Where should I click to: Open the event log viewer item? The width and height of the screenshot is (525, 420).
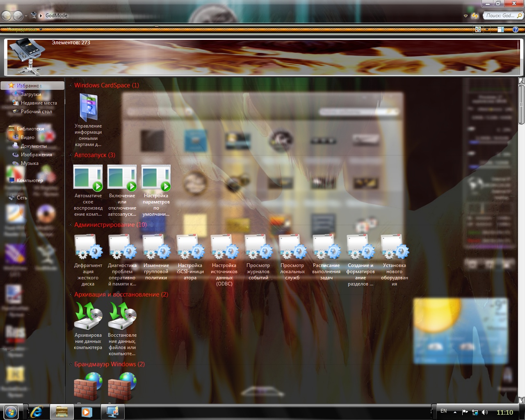click(258, 258)
